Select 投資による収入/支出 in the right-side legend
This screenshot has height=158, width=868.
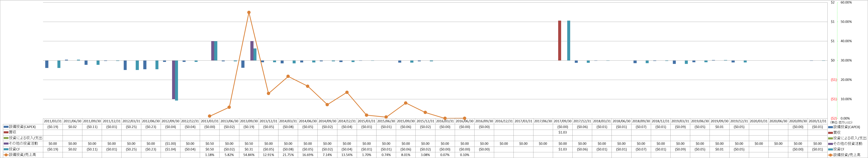pos(850,138)
